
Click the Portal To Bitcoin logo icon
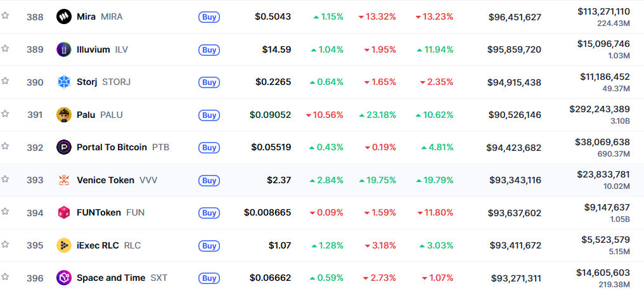tap(64, 147)
